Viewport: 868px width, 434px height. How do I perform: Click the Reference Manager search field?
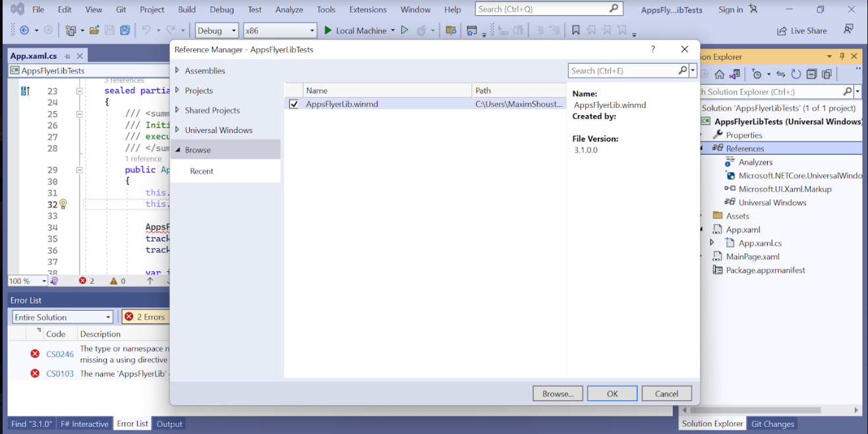coord(623,70)
